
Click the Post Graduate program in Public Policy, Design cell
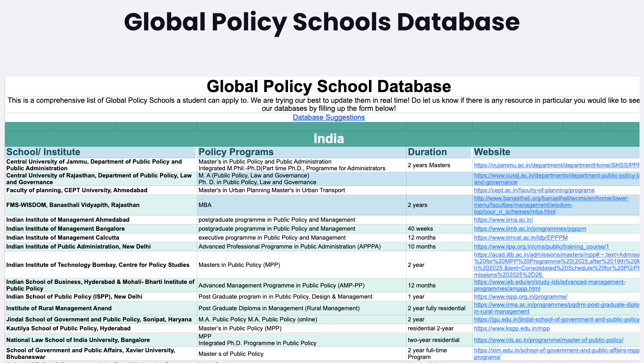tap(301, 296)
